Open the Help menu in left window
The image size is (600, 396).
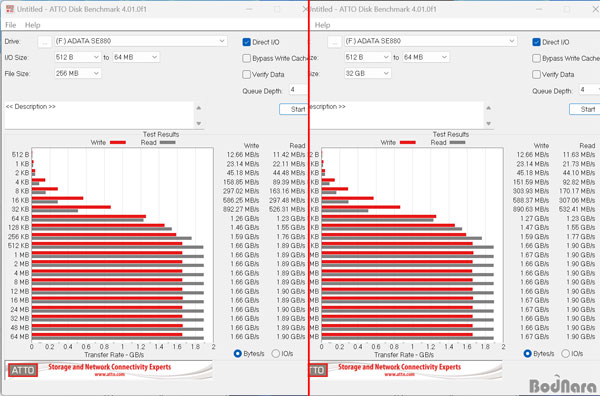click(33, 25)
